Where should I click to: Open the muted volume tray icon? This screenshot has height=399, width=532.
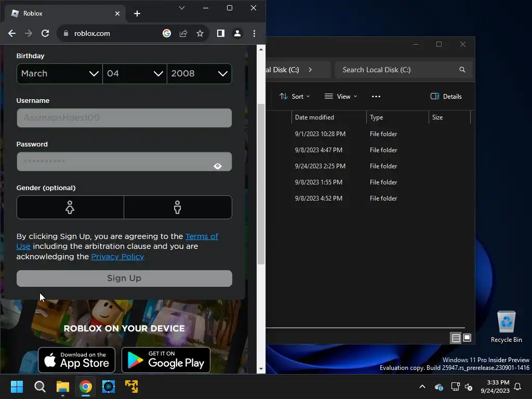(x=469, y=387)
